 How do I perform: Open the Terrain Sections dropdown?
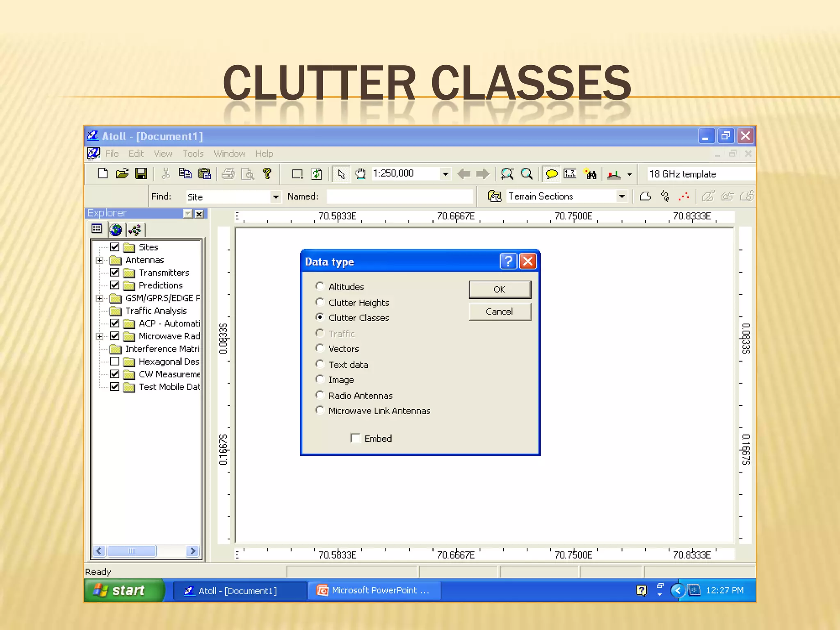(x=621, y=196)
